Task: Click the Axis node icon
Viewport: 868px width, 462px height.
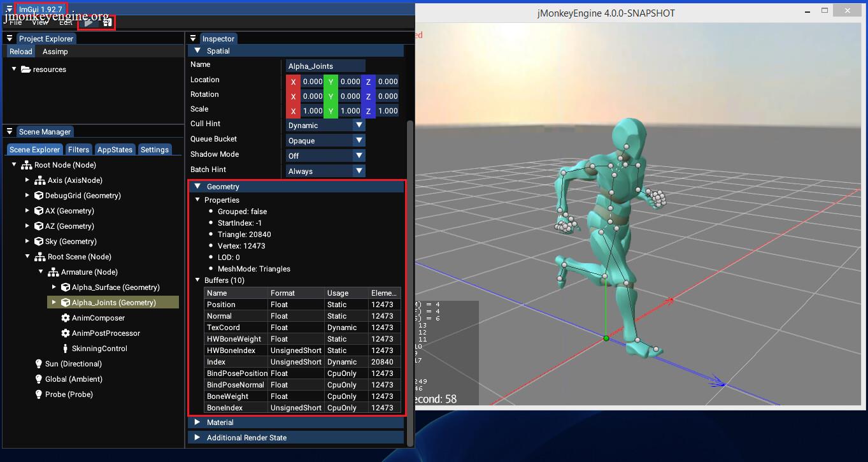Action: click(39, 180)
